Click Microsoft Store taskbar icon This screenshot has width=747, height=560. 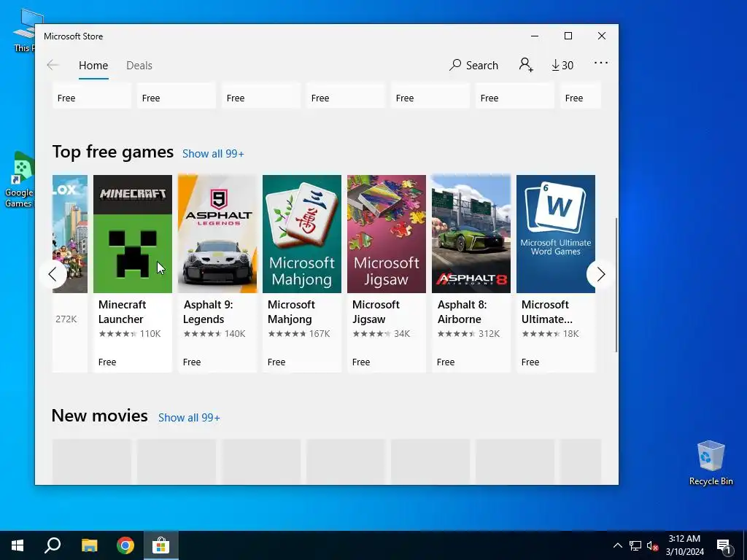pos(161,545)
